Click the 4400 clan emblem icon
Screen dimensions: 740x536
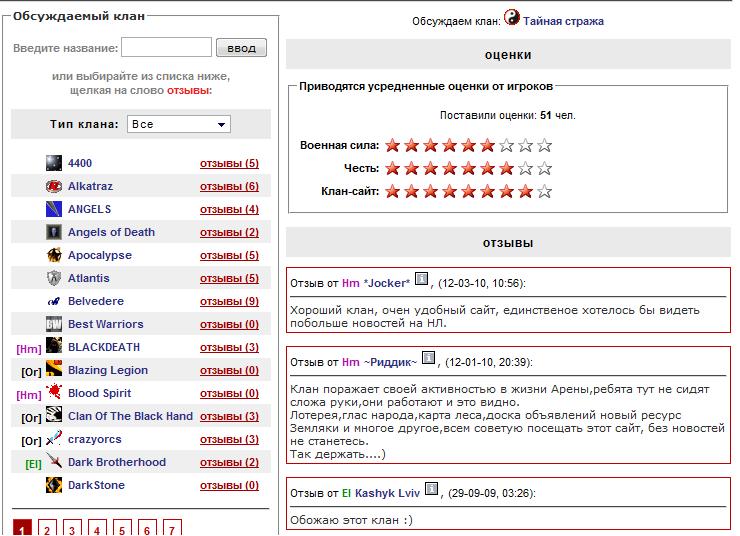tap(54, 163)
